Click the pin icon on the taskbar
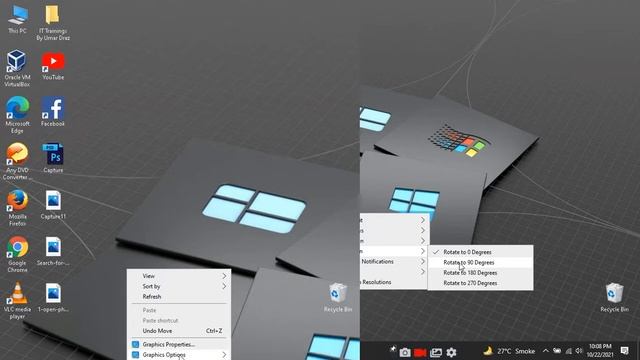This screenshot has height=360, width=640. pos(393,350)
